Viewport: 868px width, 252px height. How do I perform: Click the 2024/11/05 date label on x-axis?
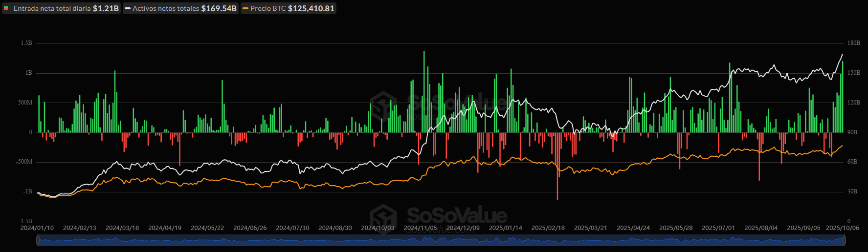(420, 228)
